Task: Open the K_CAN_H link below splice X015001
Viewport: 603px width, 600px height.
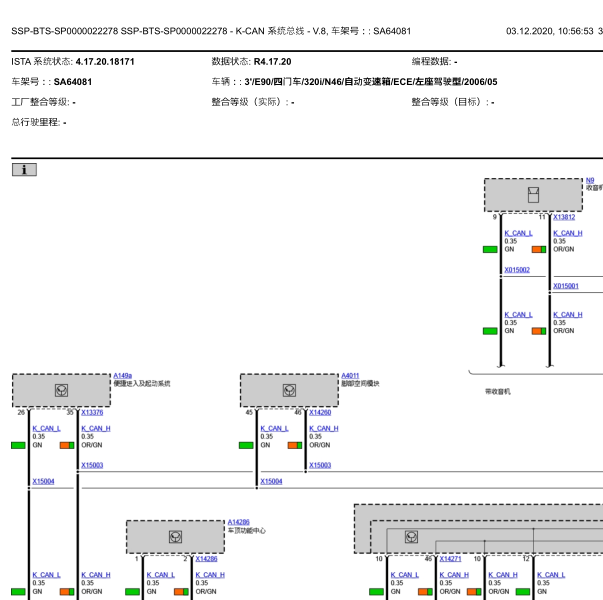Action: (568, 315)
